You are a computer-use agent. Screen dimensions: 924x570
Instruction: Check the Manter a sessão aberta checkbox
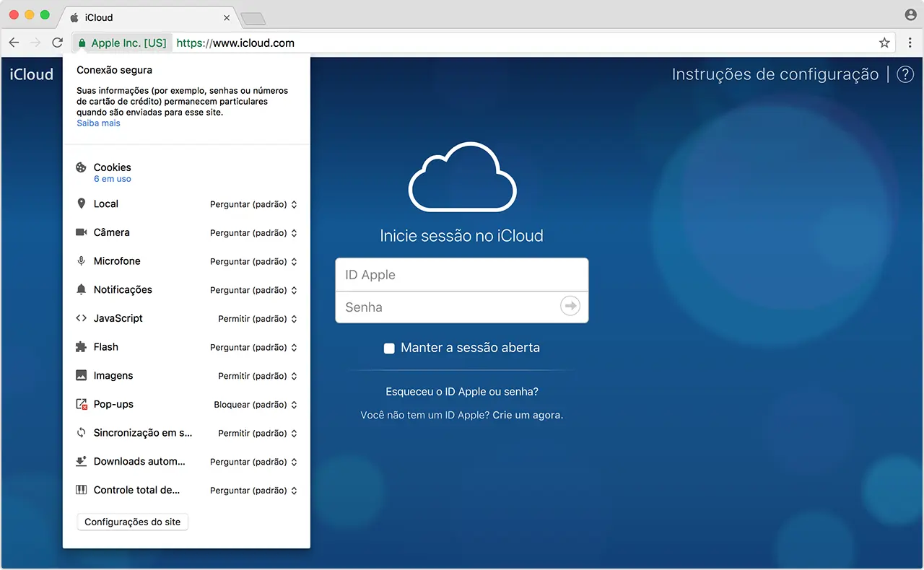[x=389, y=348]
